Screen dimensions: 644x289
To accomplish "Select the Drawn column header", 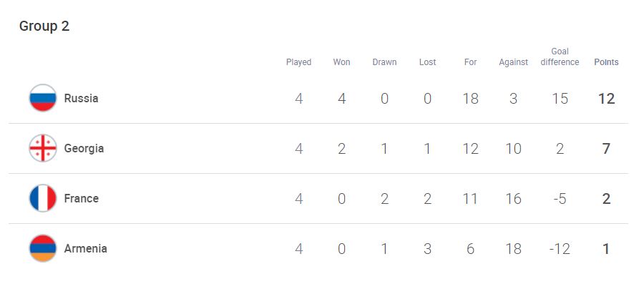I will pyautogui.click(x=384, y=62).
